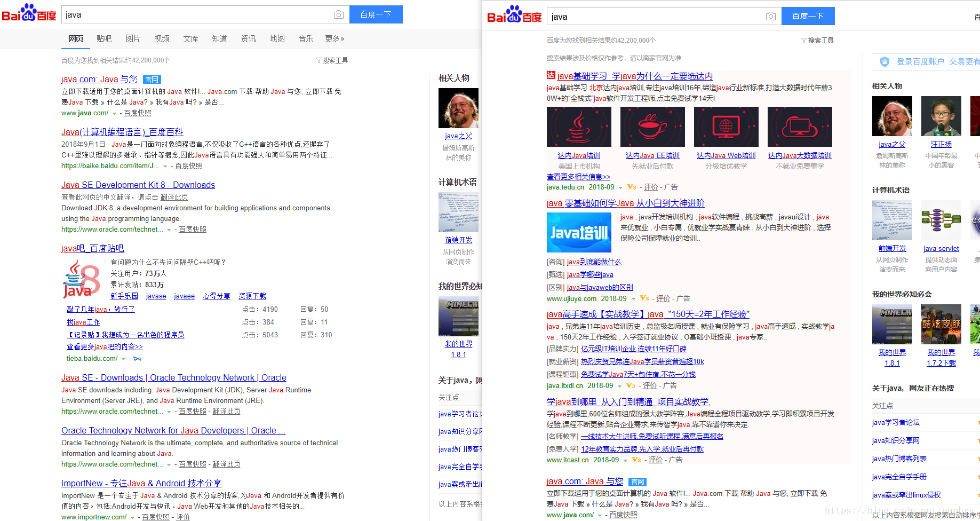Open the 文库 tab
This screenshot has height=521, width=980.
pos(190,38)
